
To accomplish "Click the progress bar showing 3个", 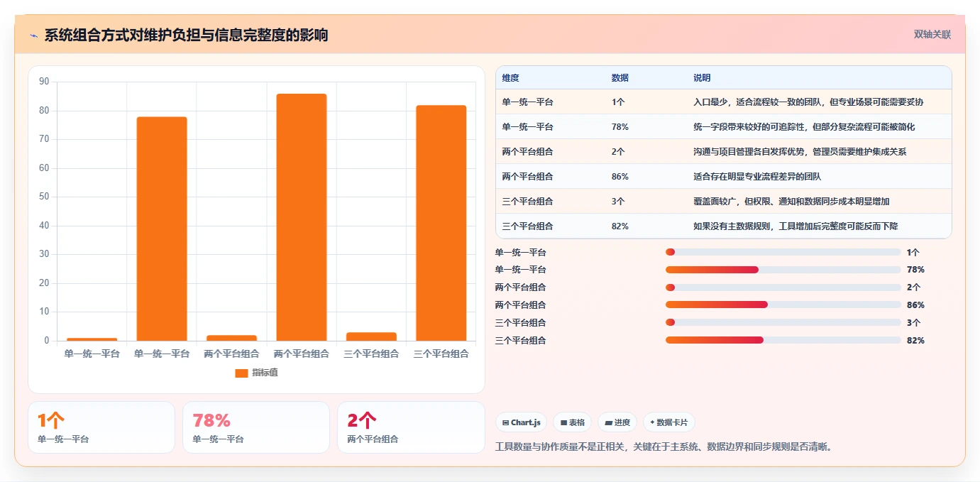I will tap(783, 322).
